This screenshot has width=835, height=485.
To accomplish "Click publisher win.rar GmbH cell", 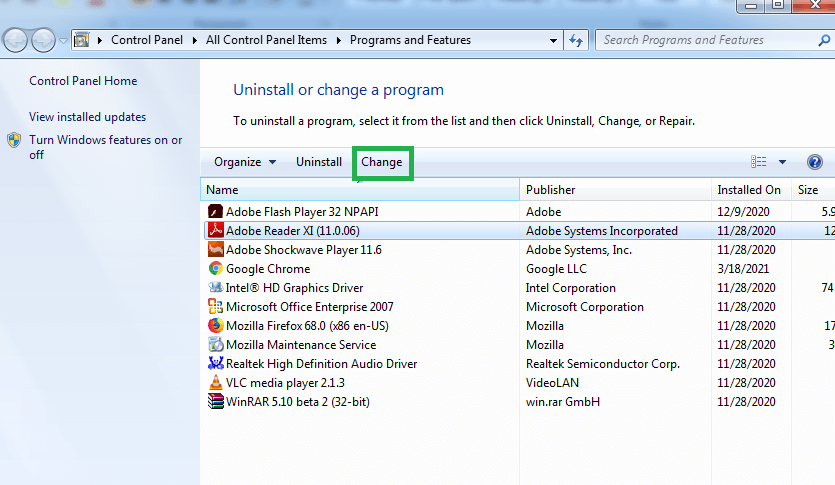I will click(563, 402).
